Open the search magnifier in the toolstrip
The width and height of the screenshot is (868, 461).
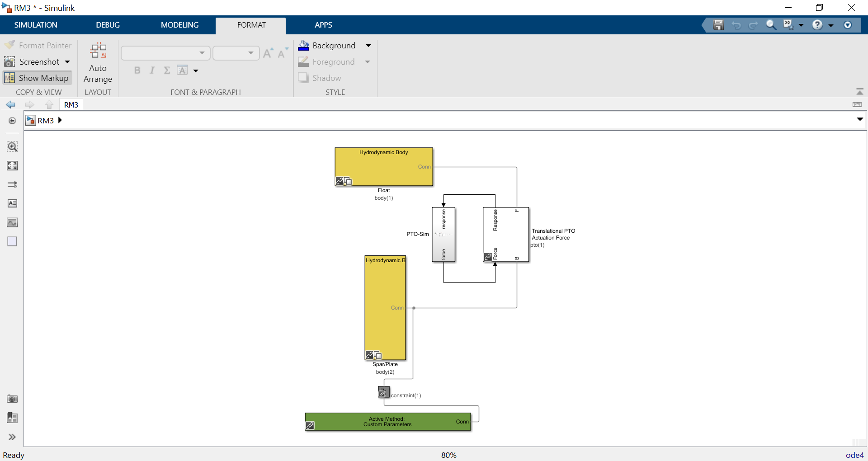[x=771, y=25]
